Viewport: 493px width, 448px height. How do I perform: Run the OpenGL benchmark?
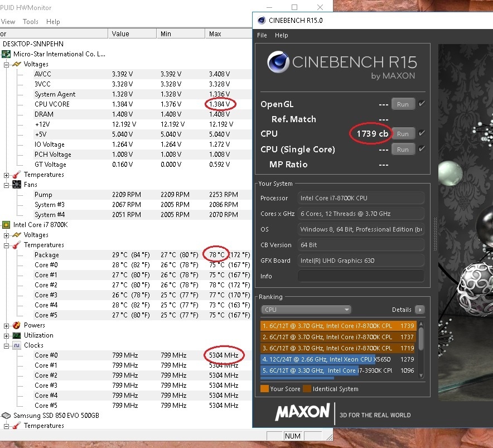click(403, 104)
